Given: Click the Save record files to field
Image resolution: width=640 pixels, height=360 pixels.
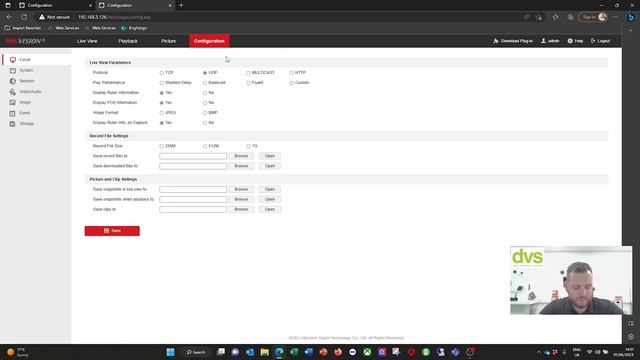Looking at the screenshot, I should pyautogui.click(x=193, y=156).
